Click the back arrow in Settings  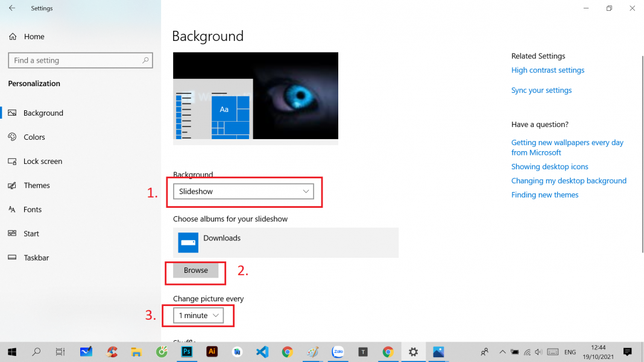coord(12,8)
